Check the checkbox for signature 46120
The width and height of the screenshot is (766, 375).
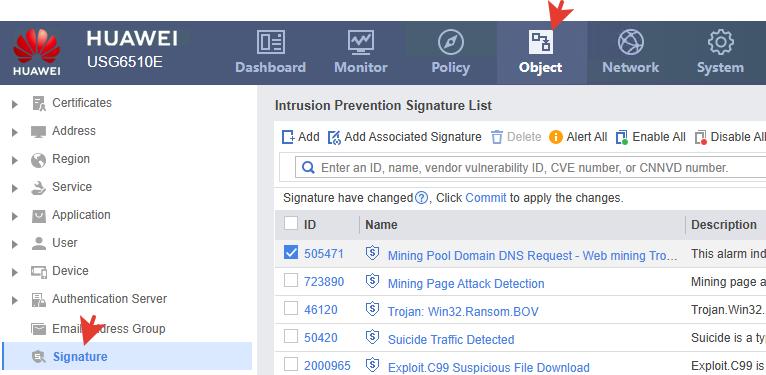(x=291, y=308)
